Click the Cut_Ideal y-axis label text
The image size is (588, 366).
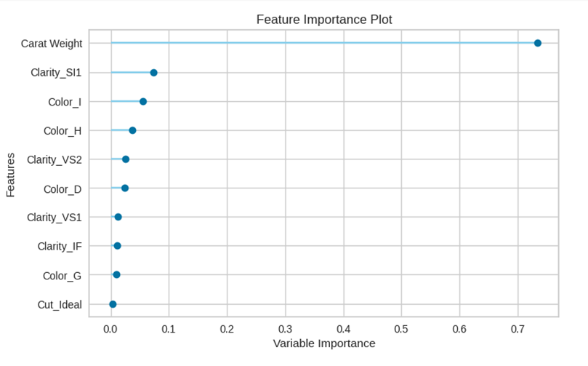pyautogui.click(x=60, y=304)
